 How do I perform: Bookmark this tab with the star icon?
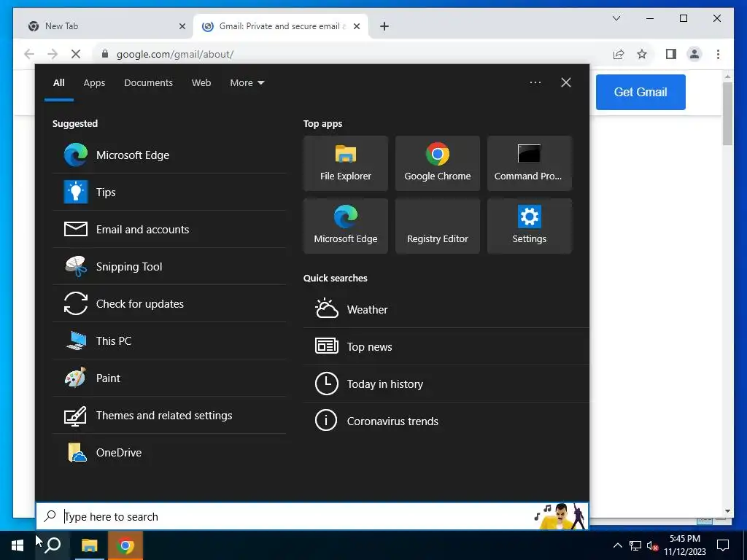pyautogui.click(x=642, y=54)
